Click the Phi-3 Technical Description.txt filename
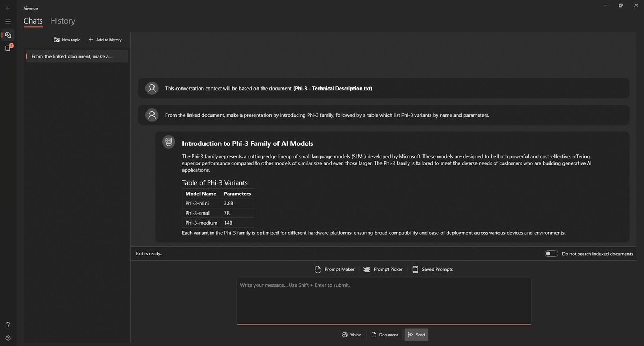This screenshot has width=644, height=346. 333,89
